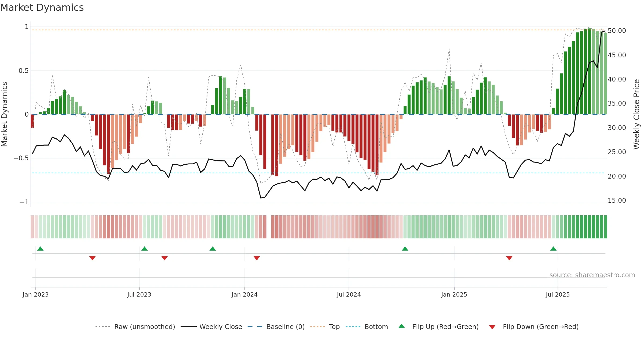Click the Jul 2024 axis label
The width and height of the screenshot is (644, 362).
click(x=349, y=294)
